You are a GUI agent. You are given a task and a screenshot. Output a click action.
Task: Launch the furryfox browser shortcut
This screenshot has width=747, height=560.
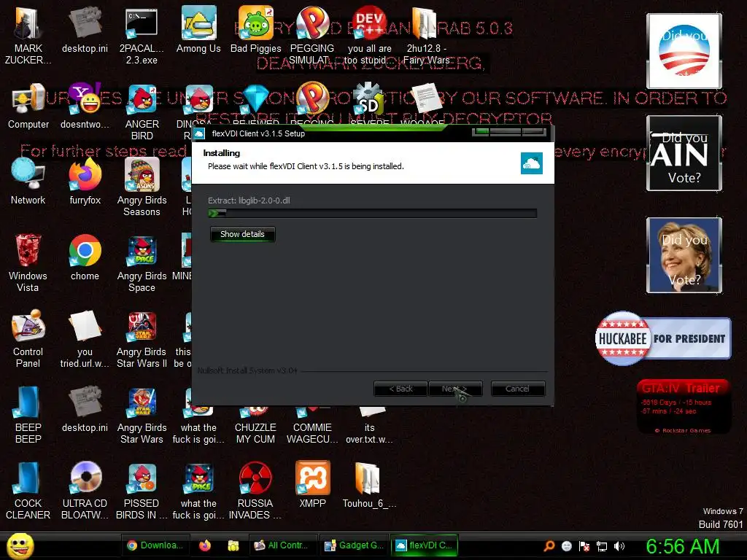pos(85,182)
